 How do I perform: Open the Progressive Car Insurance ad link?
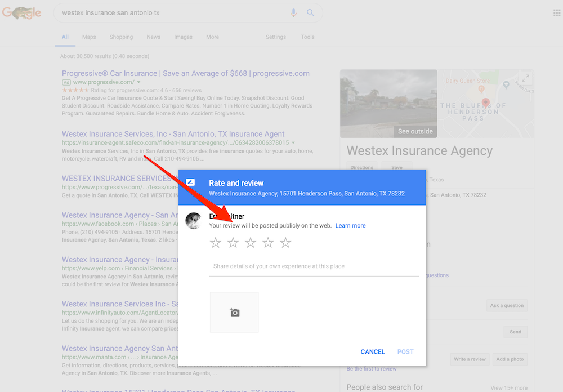(186, 74)
